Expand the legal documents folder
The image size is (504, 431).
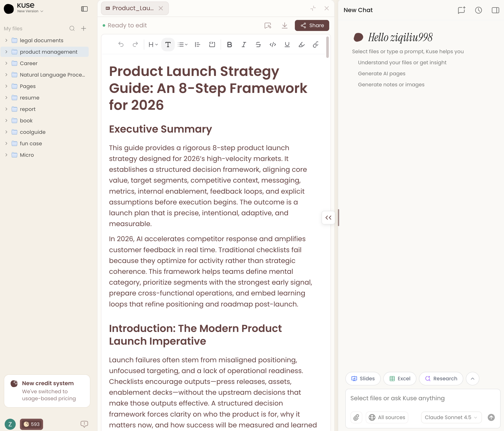(6, 40)
